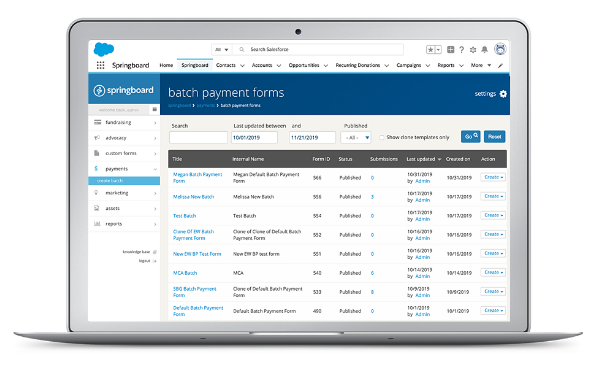Open the user avatar profile icon

(500, 49)
